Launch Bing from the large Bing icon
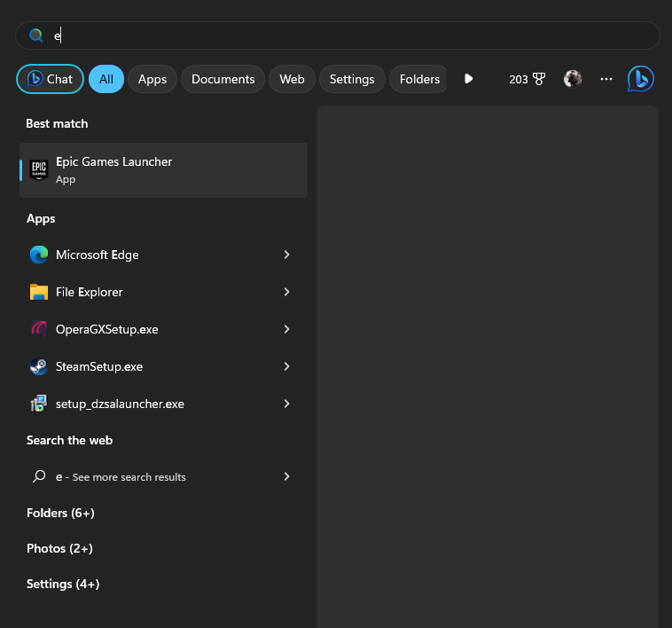Screen dimensions: 672x628 [641, 79]
